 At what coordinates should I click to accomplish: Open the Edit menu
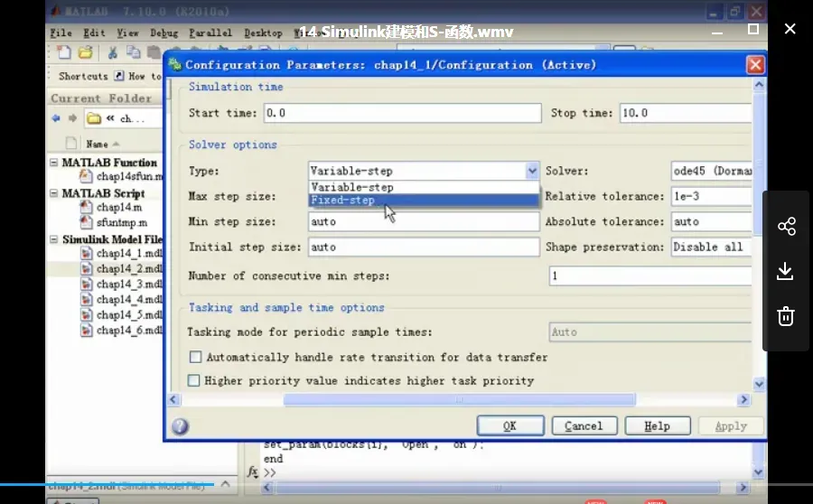(x=94, y=33)
